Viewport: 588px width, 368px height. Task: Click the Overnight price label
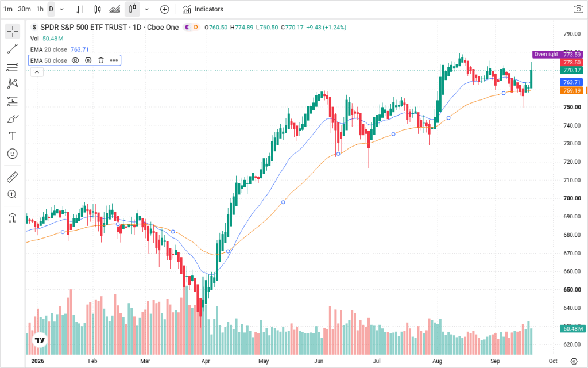pos(546,54)
